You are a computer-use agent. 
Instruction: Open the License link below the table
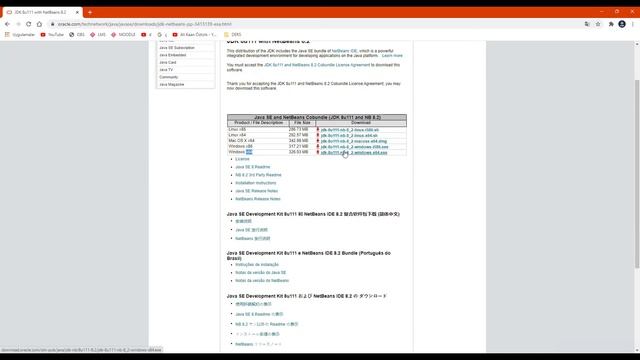tap(242, 159)
